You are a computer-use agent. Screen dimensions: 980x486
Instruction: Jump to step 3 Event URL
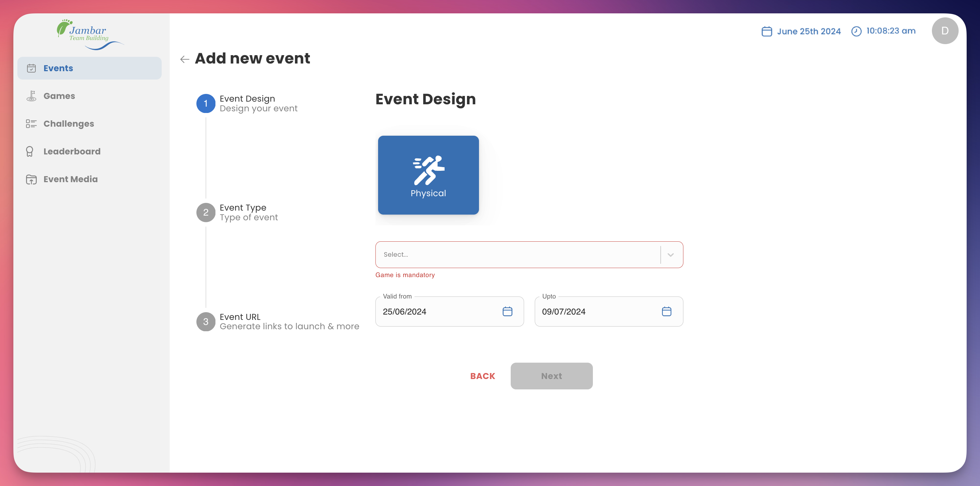pos(206,322)
